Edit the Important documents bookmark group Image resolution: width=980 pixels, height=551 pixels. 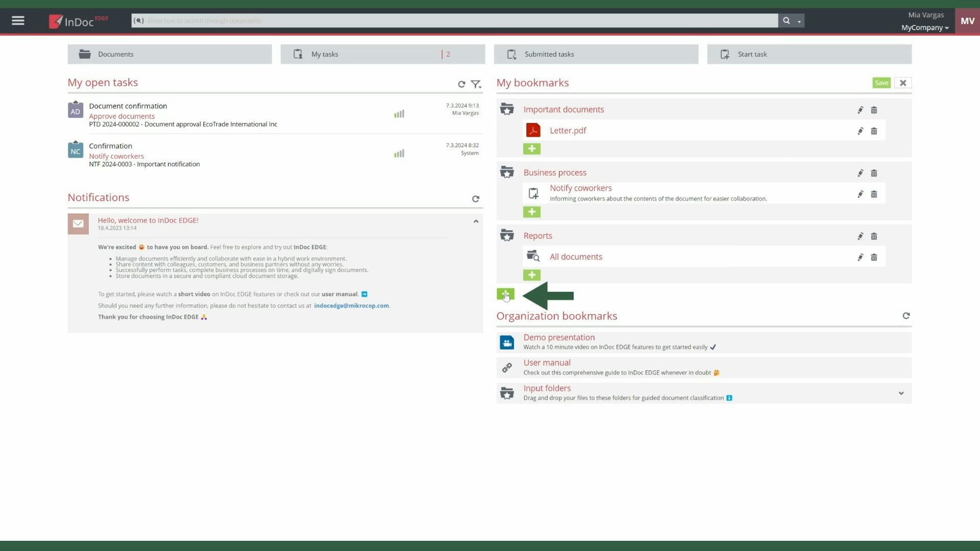tap(860, 110)
